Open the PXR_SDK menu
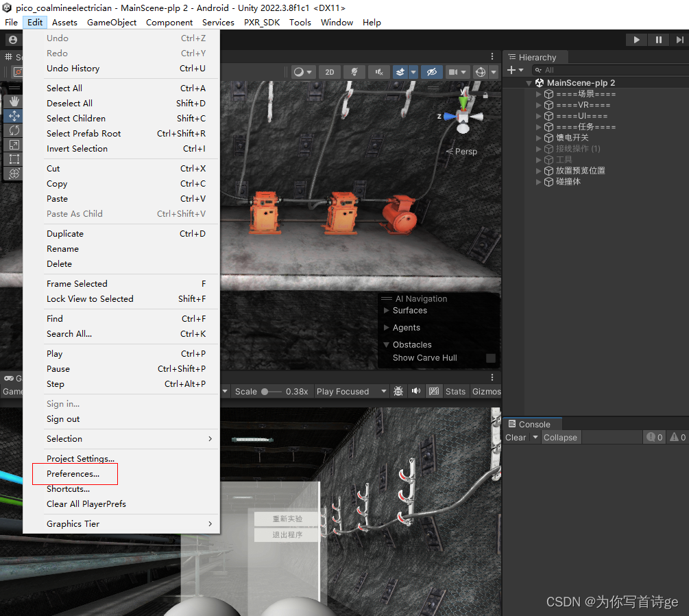Viewport: 689px width, 616px height. [262, 23]
